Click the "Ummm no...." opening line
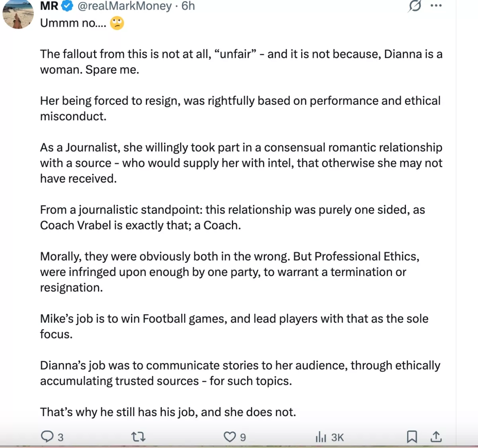This screenshot has height=448, width=478. click(73, 23)
